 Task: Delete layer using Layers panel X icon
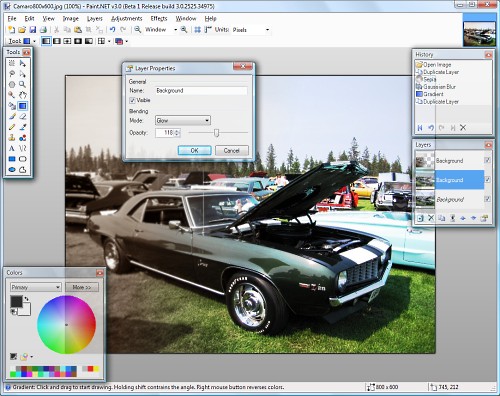tap(431, 218)
